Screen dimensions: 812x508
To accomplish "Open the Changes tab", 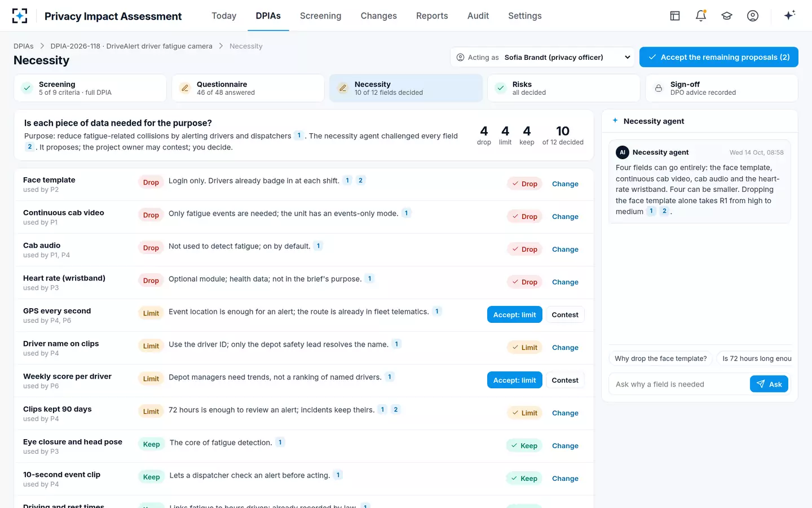I will pyautogui.click(x=378, y=16).
